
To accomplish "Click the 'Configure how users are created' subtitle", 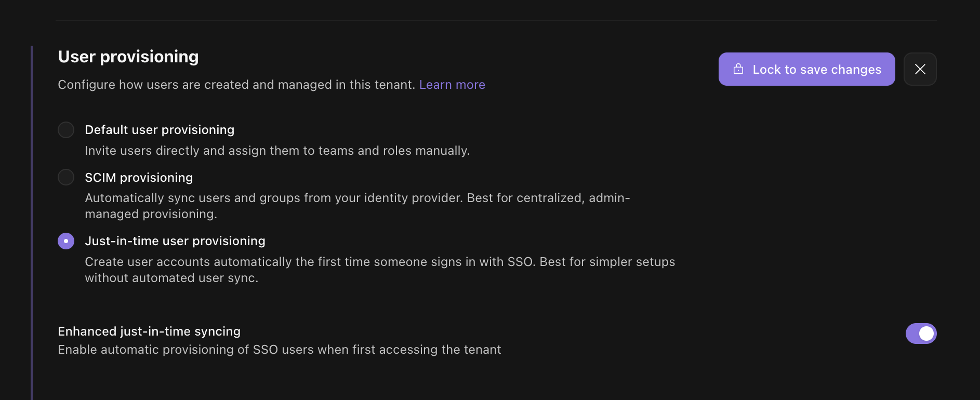I will [236, 85].
